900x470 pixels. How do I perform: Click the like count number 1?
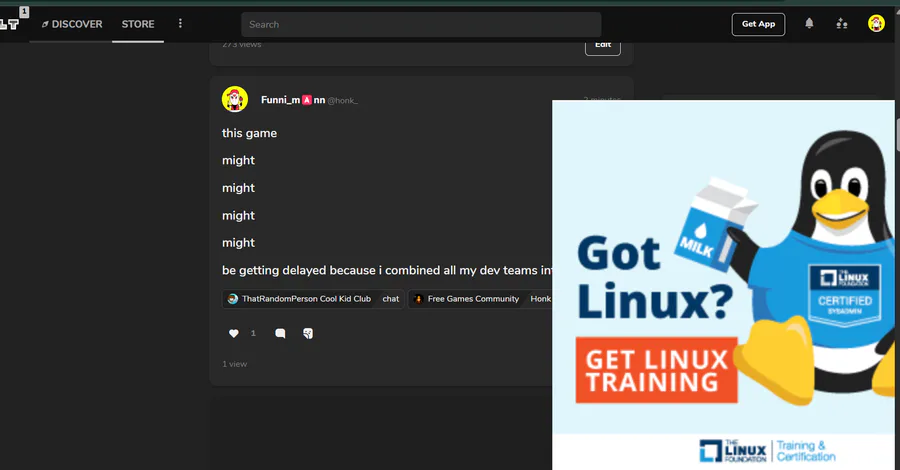coord(253,333)
